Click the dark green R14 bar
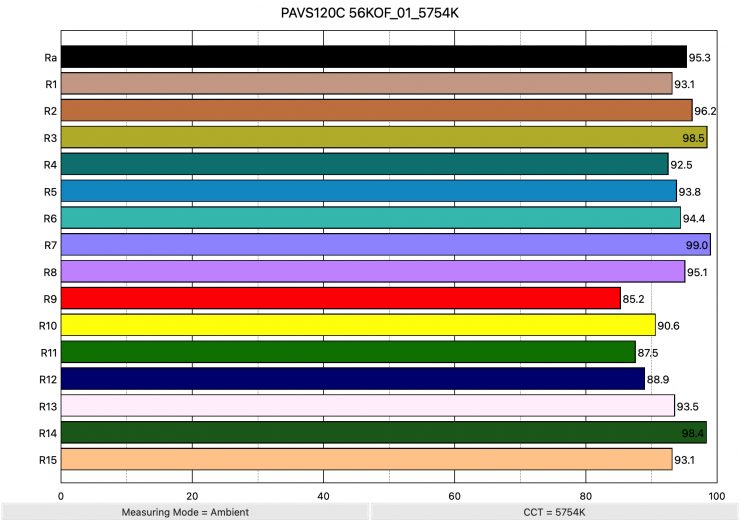Viewport: 740px width, 521px height. [x=384, y=432]
